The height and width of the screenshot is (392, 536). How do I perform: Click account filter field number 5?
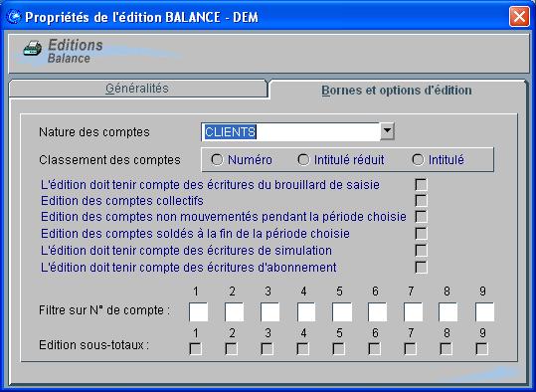click(342, 311)
